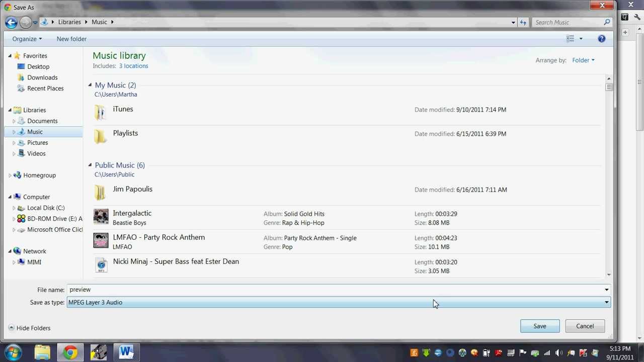This screenshot has height=362, width=644.
Task: Open the File name dropdown arrow
Action: tap(606, 290)
